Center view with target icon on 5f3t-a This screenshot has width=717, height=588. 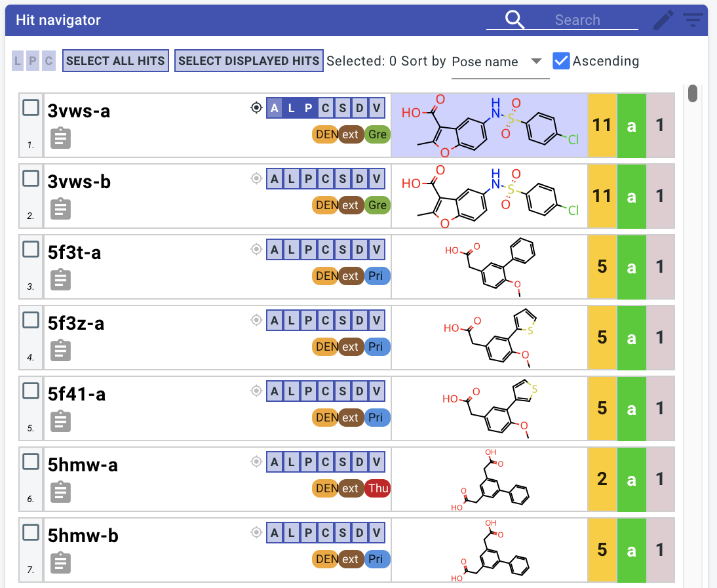point(256,249)
